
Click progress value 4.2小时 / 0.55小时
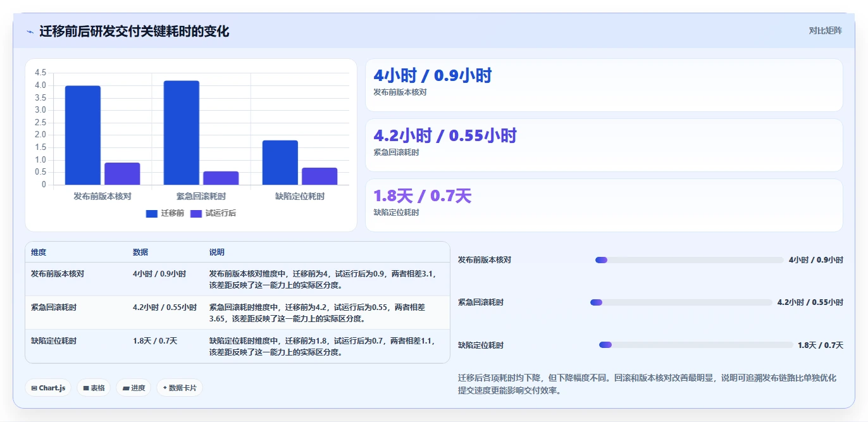click(810, 302)
